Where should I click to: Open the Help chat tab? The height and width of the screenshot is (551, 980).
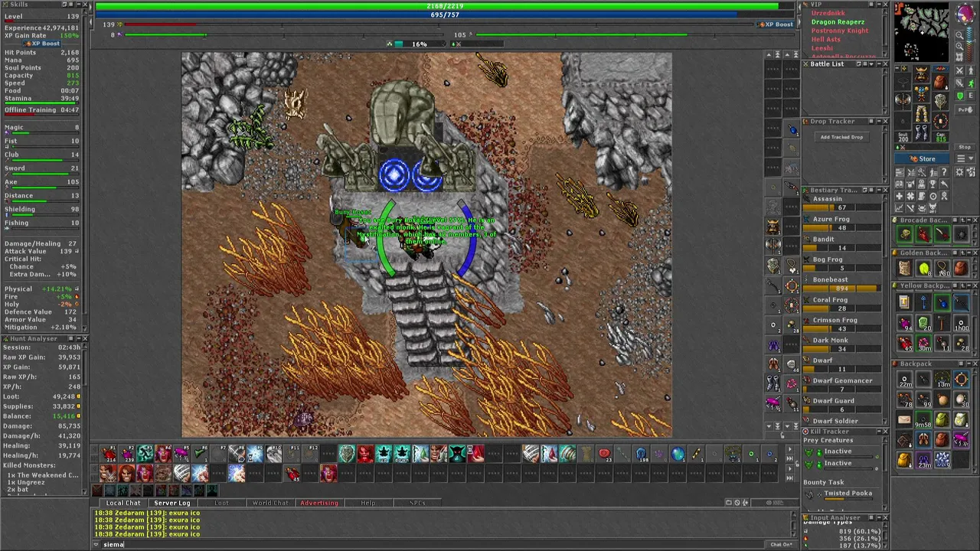tap(368, 503)
